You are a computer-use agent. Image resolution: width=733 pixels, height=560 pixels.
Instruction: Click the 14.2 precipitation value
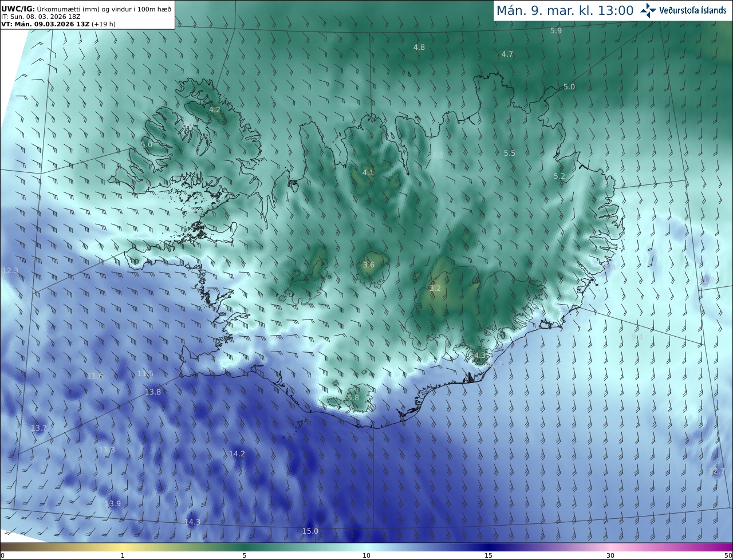[237, 453]
